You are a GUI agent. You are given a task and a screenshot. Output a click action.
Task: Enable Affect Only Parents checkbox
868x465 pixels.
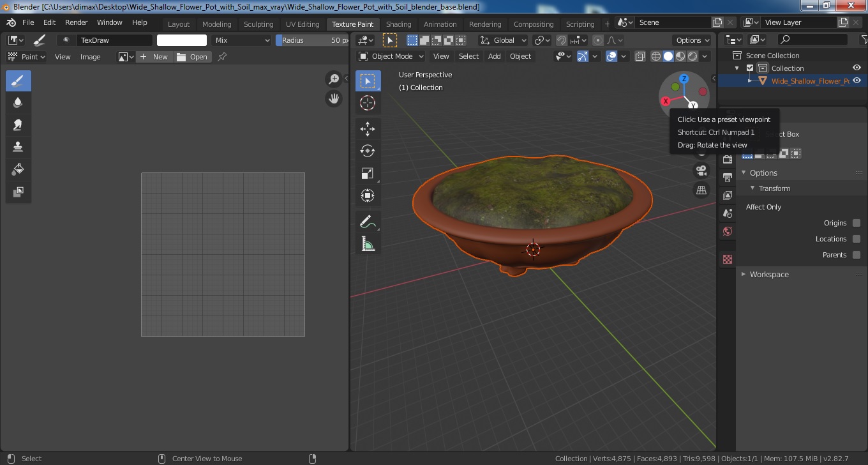(857, 255)
